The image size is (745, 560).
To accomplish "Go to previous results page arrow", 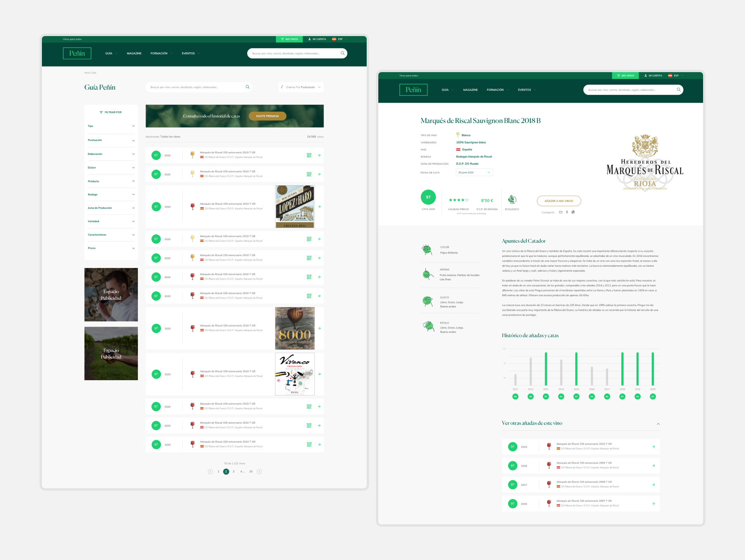I will (x=210, y=472).
